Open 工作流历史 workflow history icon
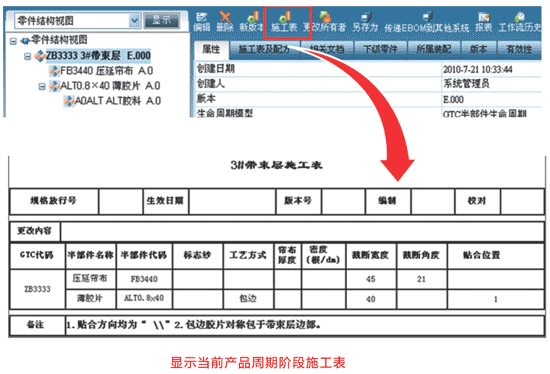The image size is (550, 374). 520,22
